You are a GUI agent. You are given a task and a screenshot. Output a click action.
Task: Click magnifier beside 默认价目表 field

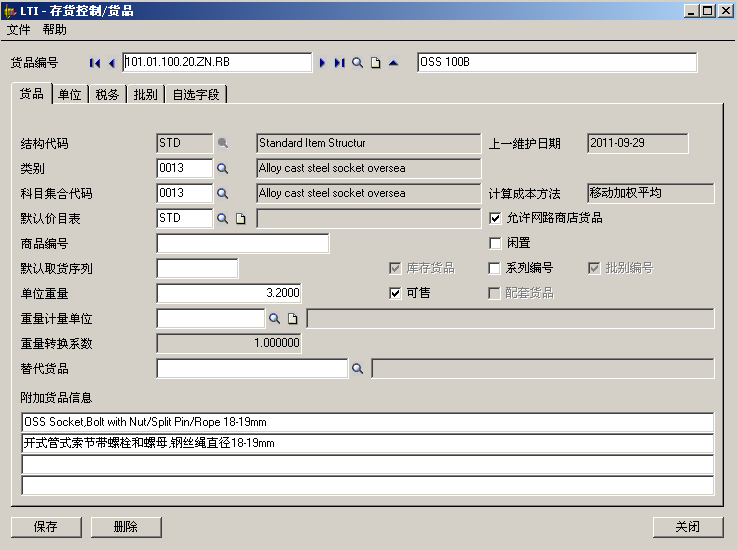223,218
